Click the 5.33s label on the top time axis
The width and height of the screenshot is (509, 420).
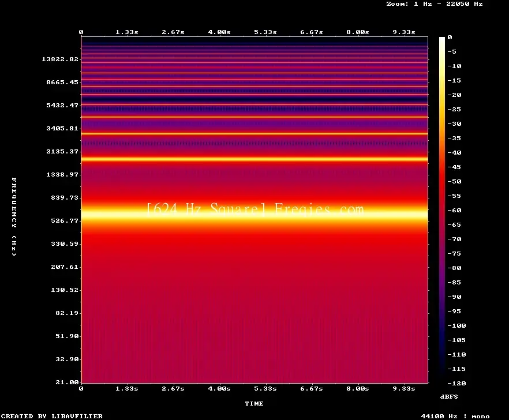pos(265,32)
